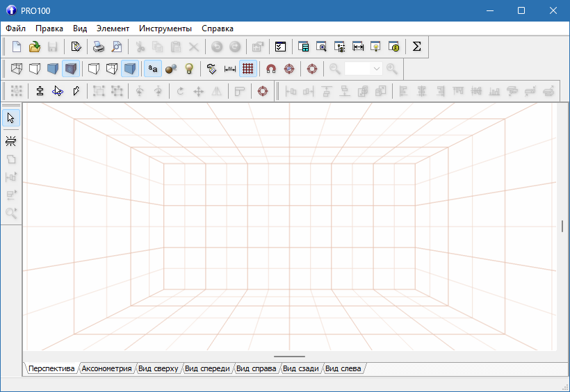This screenshot has width=570, height=392.
Task: Click the zoom in magnifier icon
Action: tap(392, 69)
